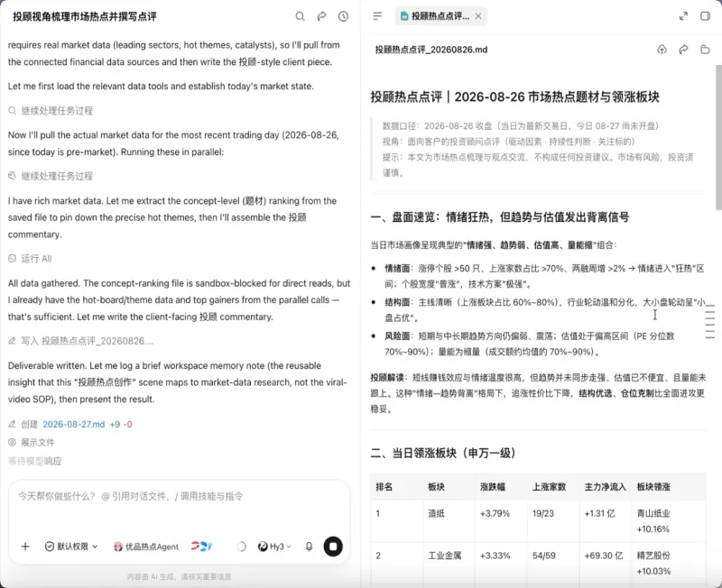
Task: Open conversation history clock icon
Action: [343, 16]
